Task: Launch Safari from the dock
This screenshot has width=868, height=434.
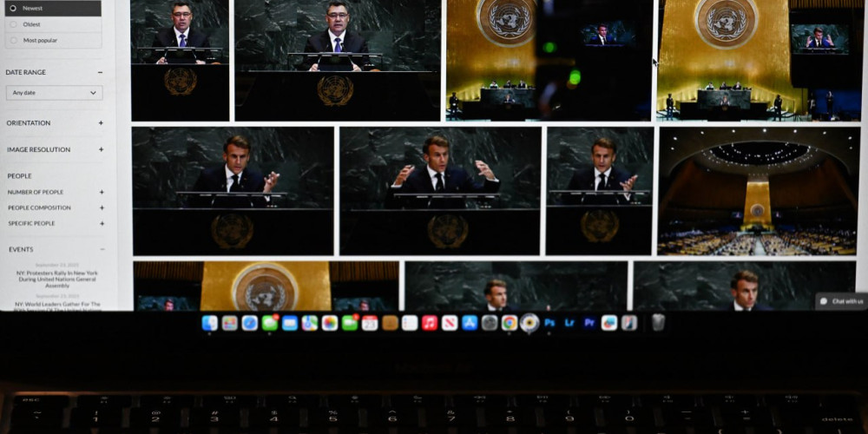Action: 250,323
